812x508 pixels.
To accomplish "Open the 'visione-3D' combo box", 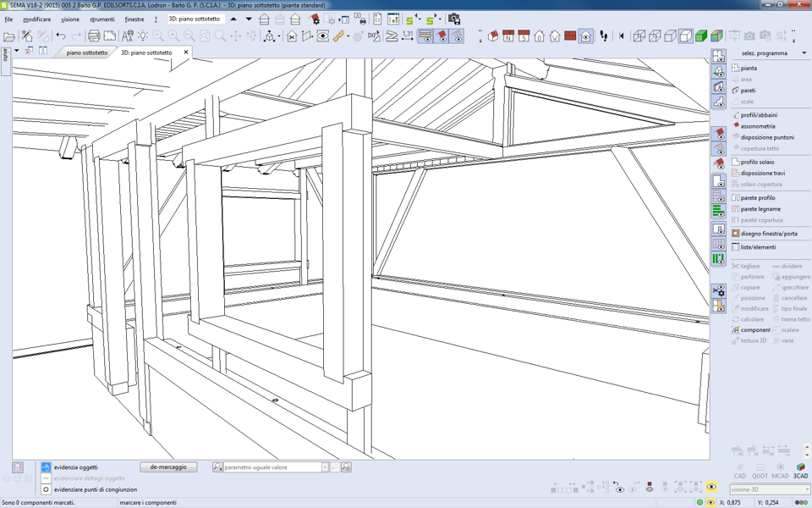I will [770, 489].
